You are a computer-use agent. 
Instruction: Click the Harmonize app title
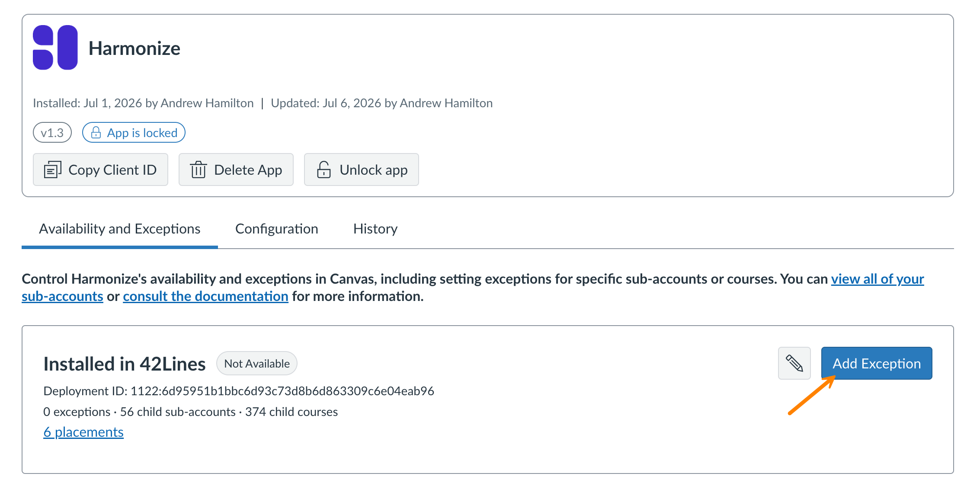point(135,48)
